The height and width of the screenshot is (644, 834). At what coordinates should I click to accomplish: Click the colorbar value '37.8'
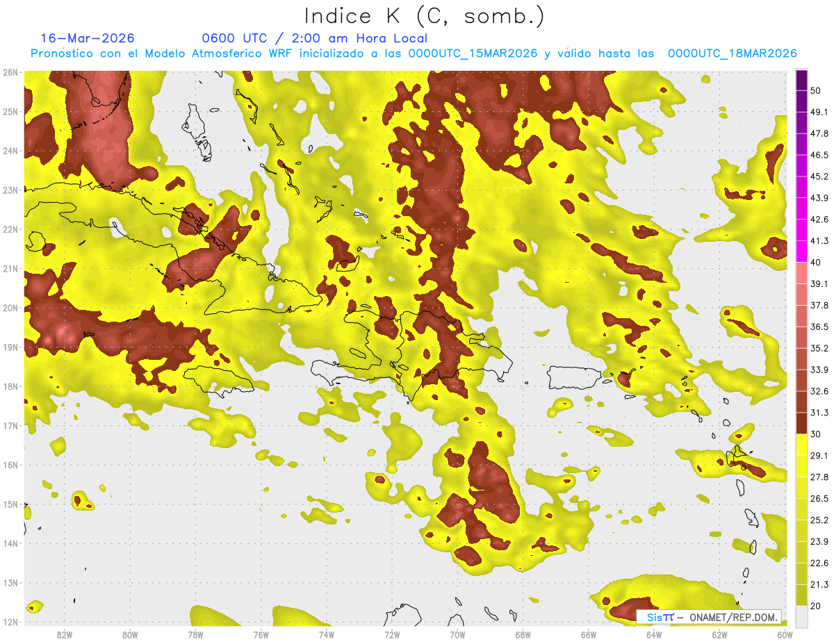point(819,305)
